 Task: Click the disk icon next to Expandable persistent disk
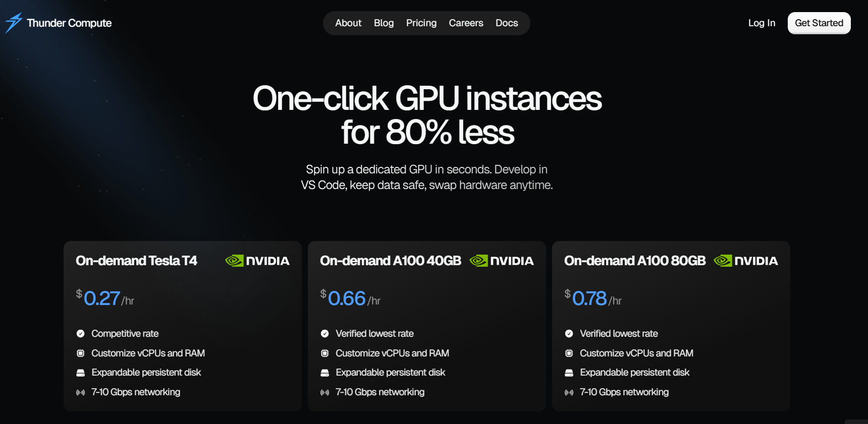(81, 372)
